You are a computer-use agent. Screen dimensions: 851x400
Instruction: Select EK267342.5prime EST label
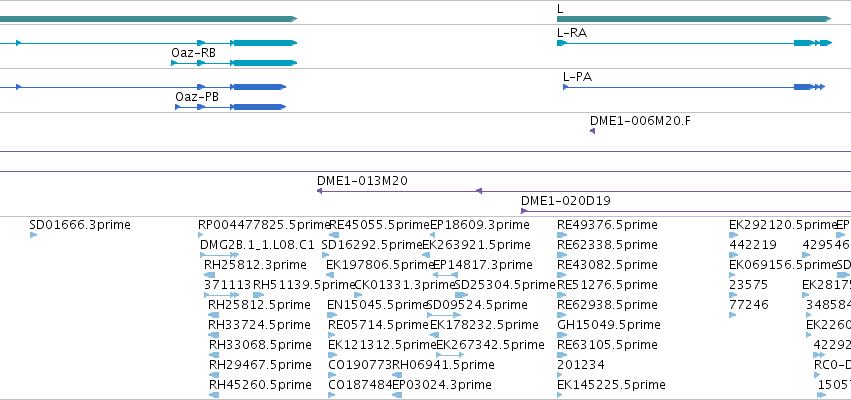[x=491, y=345]
